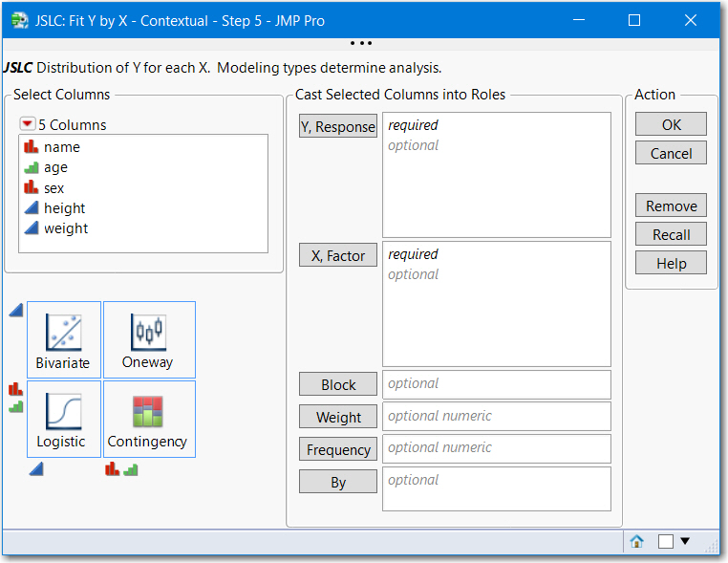Open the black dropdown arrow in the status bar
This screenshot has width=728, height=563.
click(685, 541)
